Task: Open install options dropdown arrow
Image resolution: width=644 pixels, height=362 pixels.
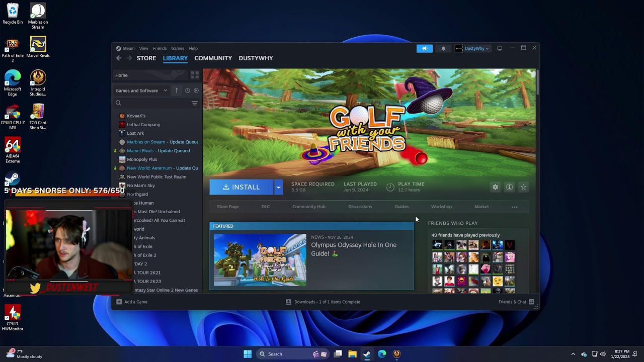Action: [278, 187]
